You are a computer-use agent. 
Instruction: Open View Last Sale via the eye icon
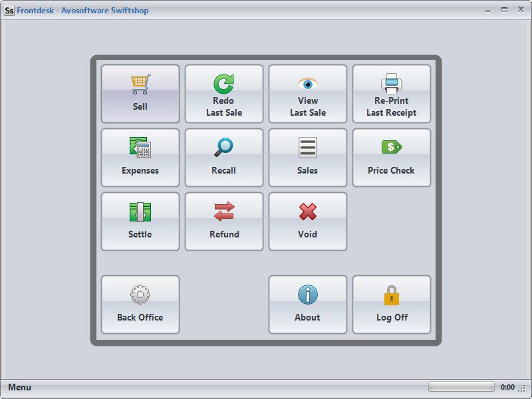pos(307,83)
